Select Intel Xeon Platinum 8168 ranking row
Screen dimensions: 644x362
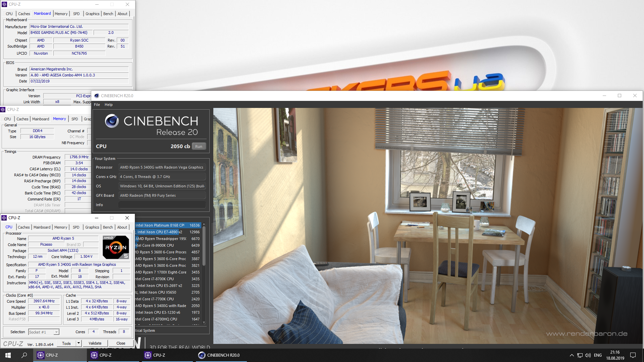168,225
